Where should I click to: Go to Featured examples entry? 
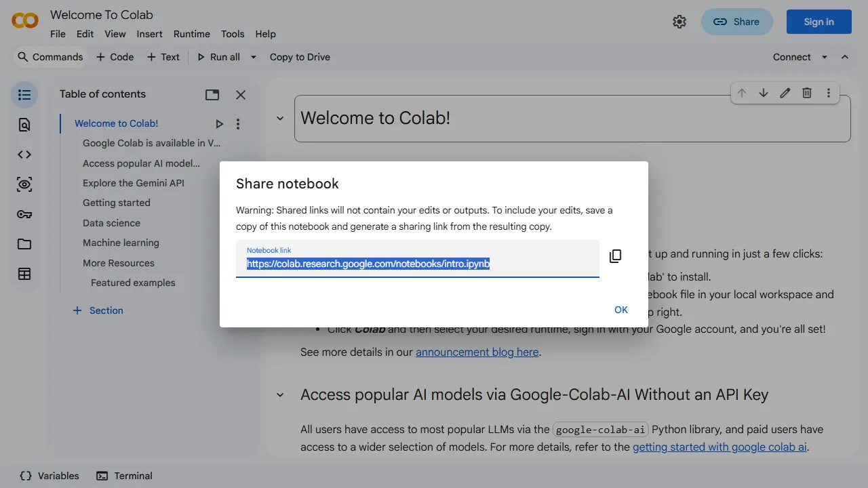[133, 283]
